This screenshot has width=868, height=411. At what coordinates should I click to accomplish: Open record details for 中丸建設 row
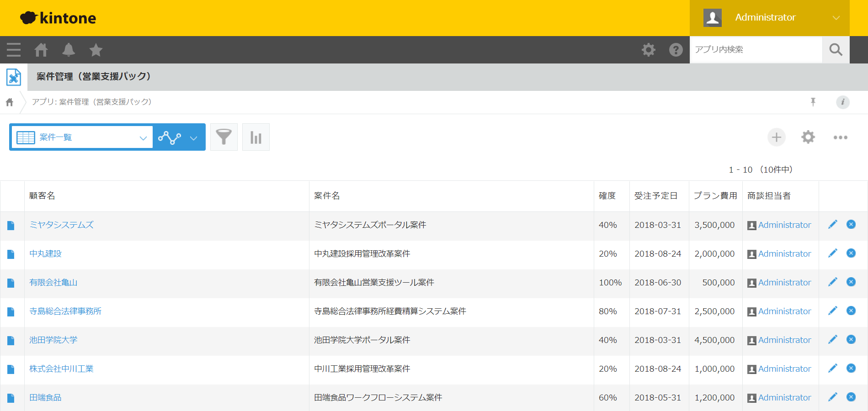coord(11,254)
